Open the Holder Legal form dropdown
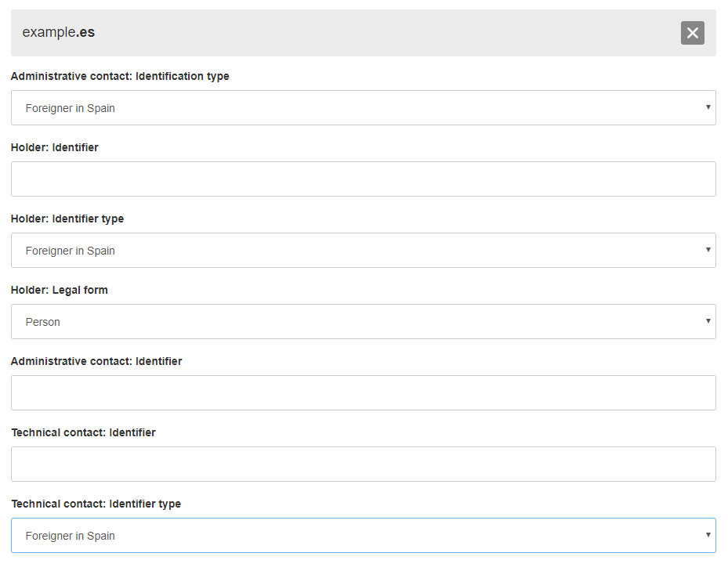The height and width of the screenshot is (571, 728). 363,322
